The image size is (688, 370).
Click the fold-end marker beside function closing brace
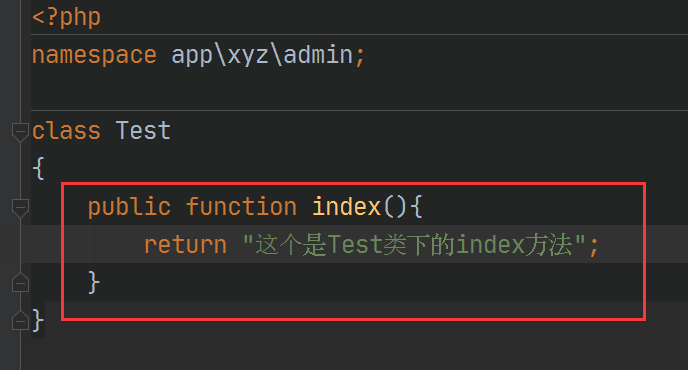[x=20, y=283]
